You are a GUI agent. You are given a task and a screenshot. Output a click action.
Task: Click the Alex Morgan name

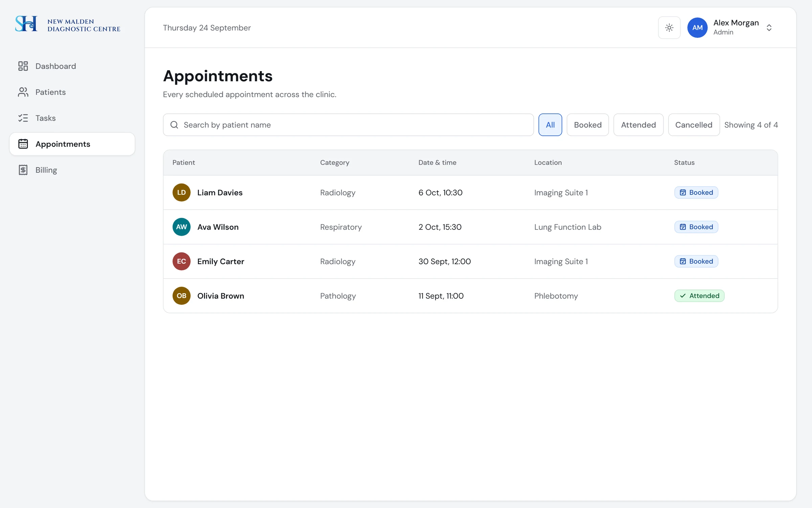point(736,23)
